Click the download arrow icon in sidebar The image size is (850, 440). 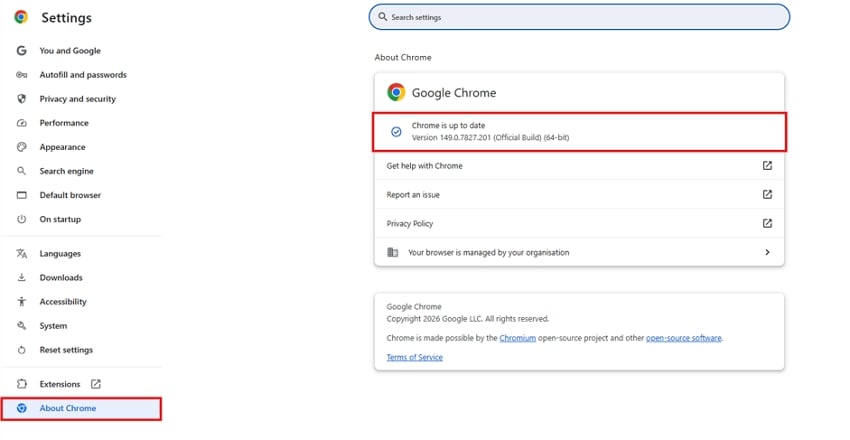(21, 277)
